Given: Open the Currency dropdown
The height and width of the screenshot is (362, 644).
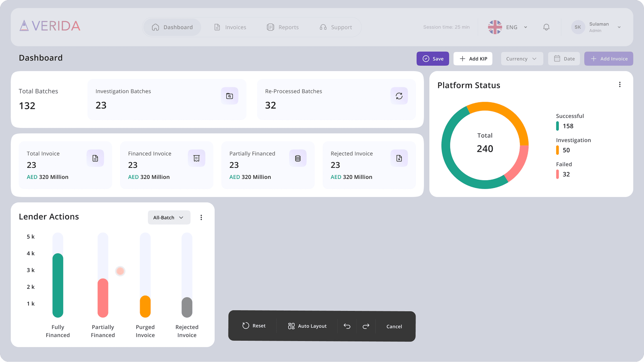Looking at the screenshot, I should tap(521, 59).
